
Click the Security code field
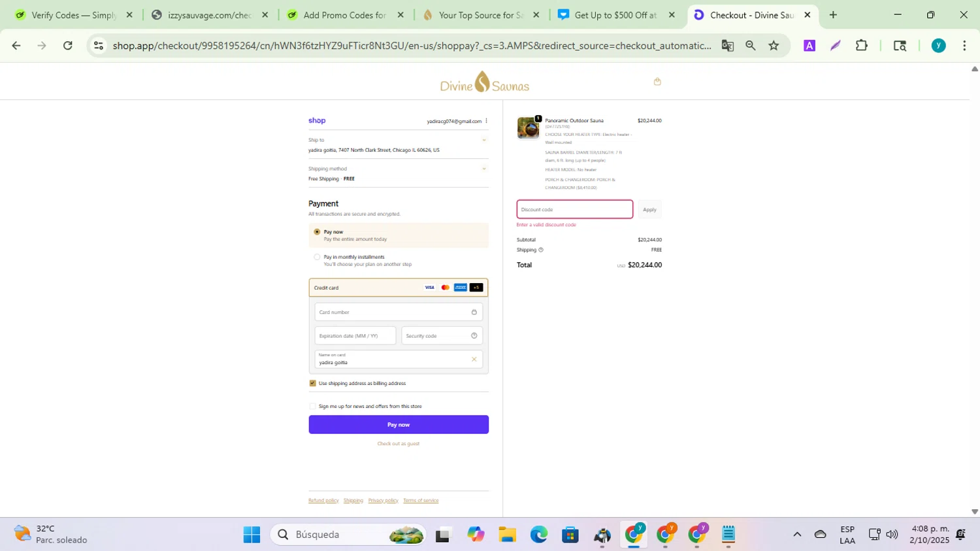click(x=442, y=336)
